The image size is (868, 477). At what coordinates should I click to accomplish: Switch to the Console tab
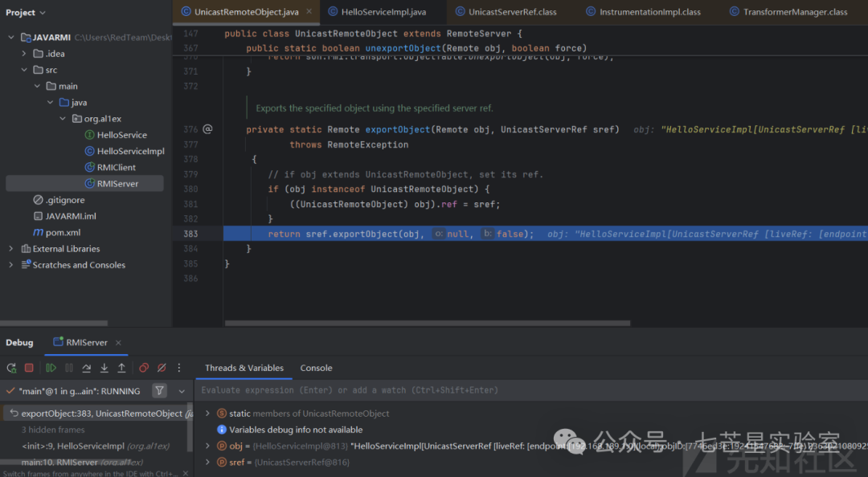click(x=316, y=368)
